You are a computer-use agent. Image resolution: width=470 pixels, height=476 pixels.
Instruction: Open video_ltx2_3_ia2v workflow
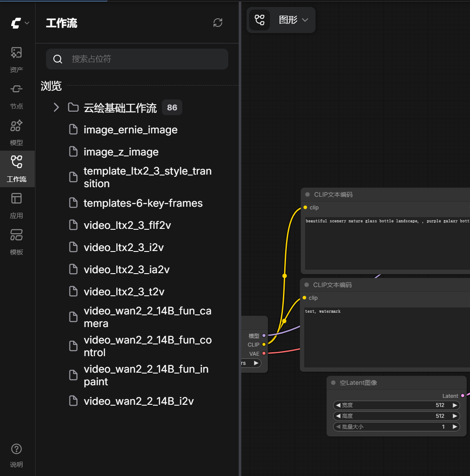tap(127, 270)
